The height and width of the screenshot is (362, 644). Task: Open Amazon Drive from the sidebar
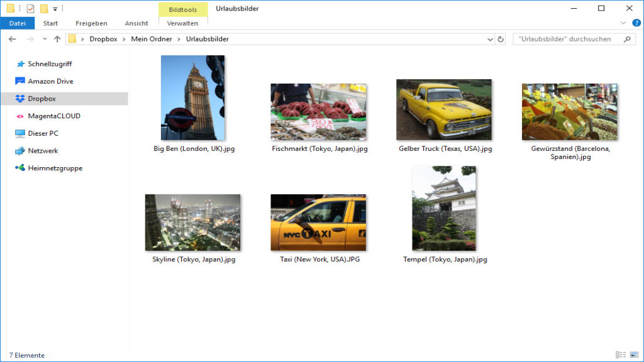(x=50, y=80)
